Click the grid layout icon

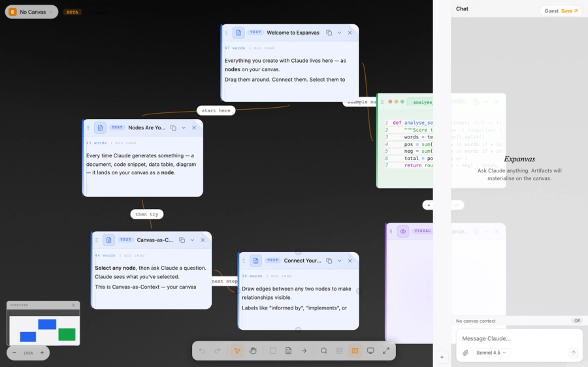point(339,351)
